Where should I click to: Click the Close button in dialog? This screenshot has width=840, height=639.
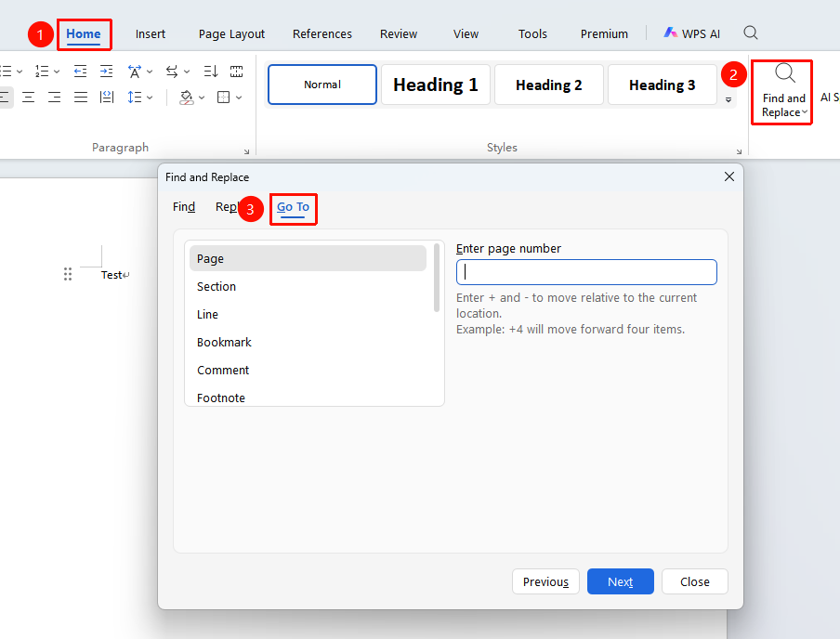pos(695,581)
